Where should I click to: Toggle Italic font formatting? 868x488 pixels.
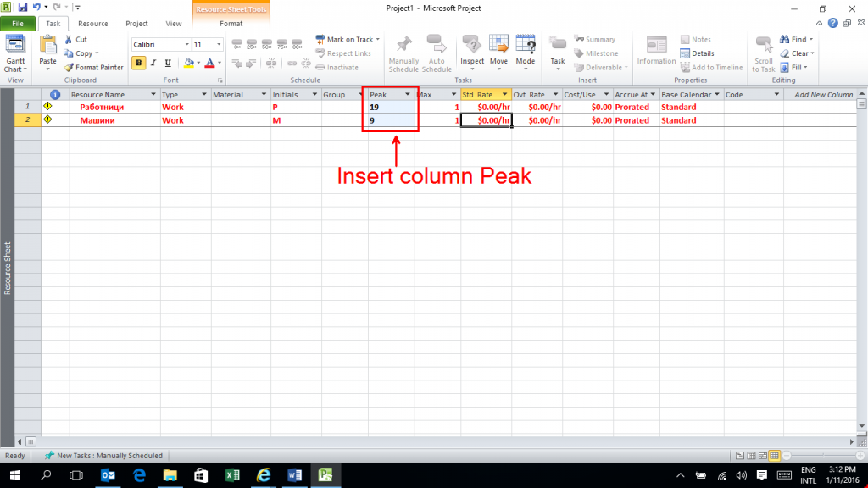coord(153,63)
